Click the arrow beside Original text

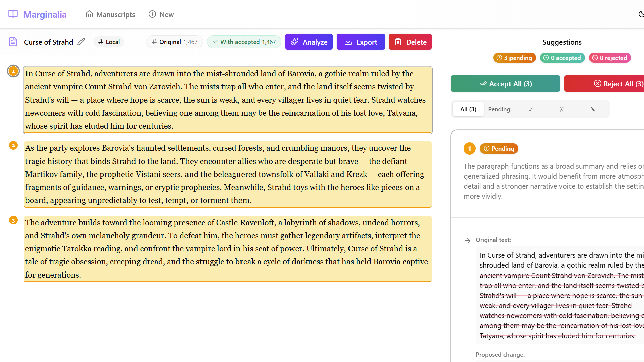tap(468, 240)
